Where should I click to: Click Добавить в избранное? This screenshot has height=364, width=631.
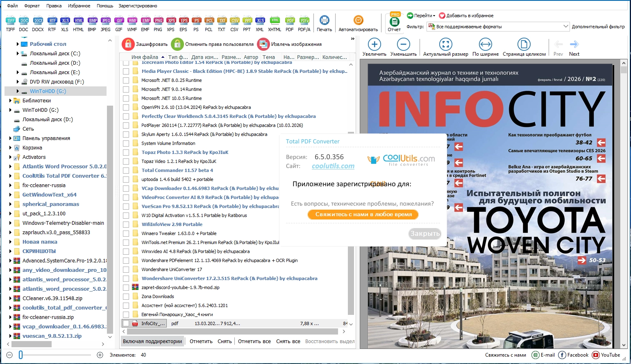466,16
